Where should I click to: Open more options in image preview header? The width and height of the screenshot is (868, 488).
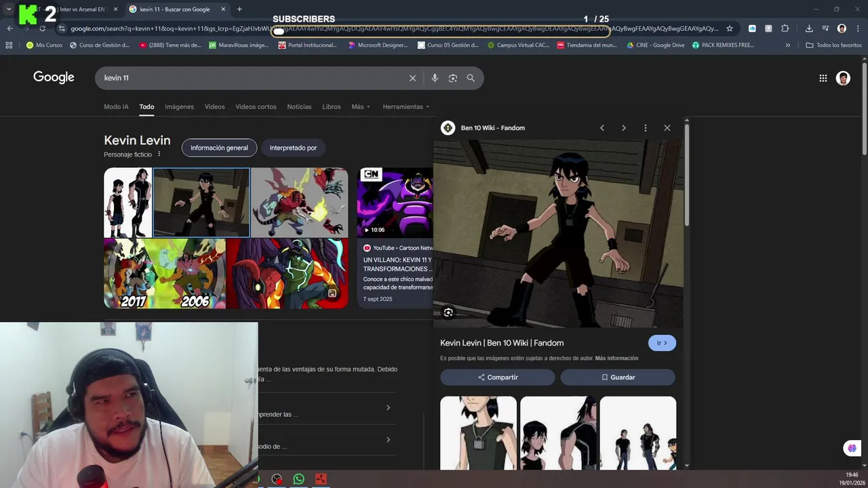tap(646, 127)
